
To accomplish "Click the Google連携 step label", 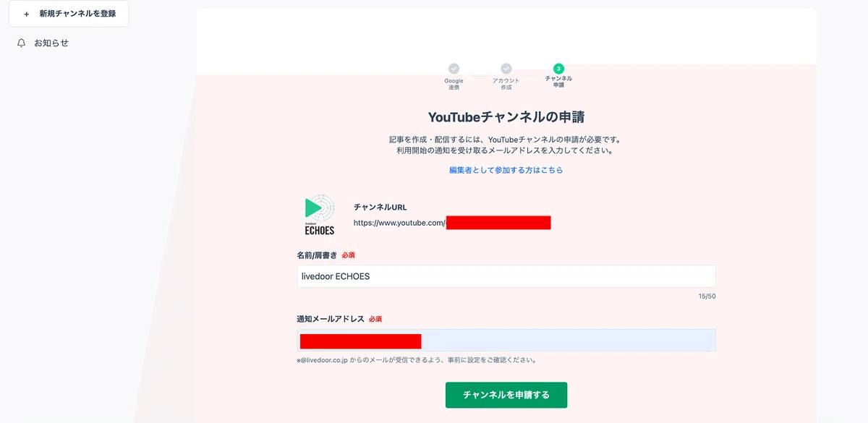I will (454, 84).
